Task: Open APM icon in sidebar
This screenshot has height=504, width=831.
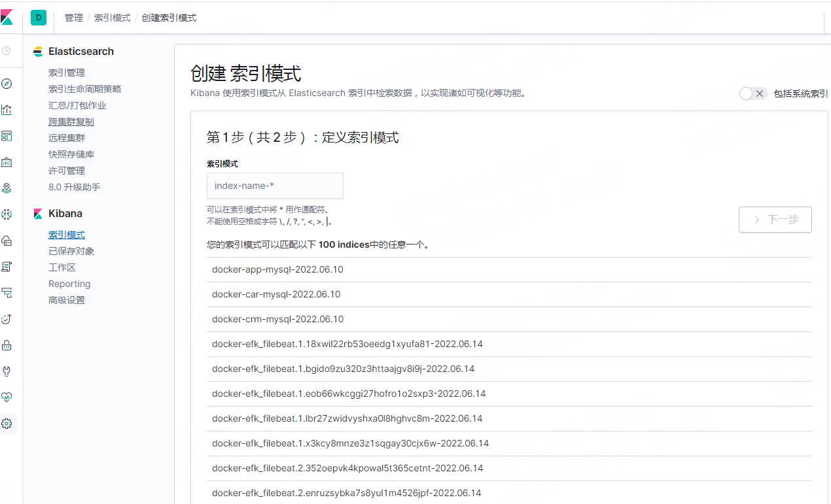Action: (x=7, y=293)
